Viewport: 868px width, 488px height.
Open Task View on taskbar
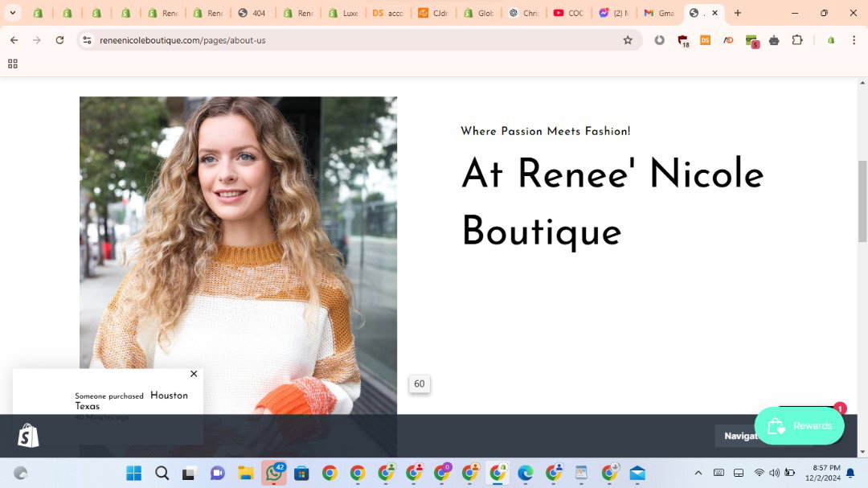click(190, 473)
